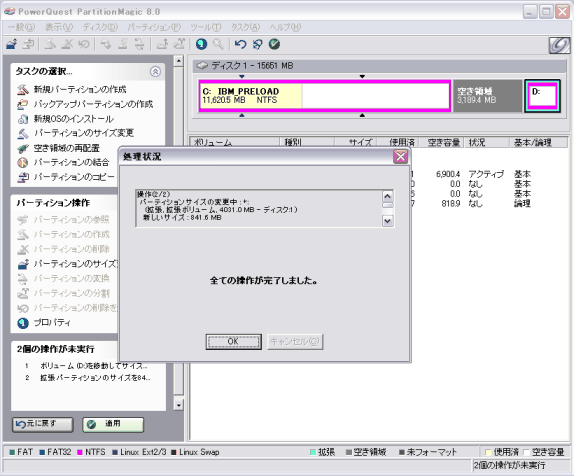This screenshot has height=476, width=574.
Task: Click the green Apply button at bottom
Action: tap(113, 424)
